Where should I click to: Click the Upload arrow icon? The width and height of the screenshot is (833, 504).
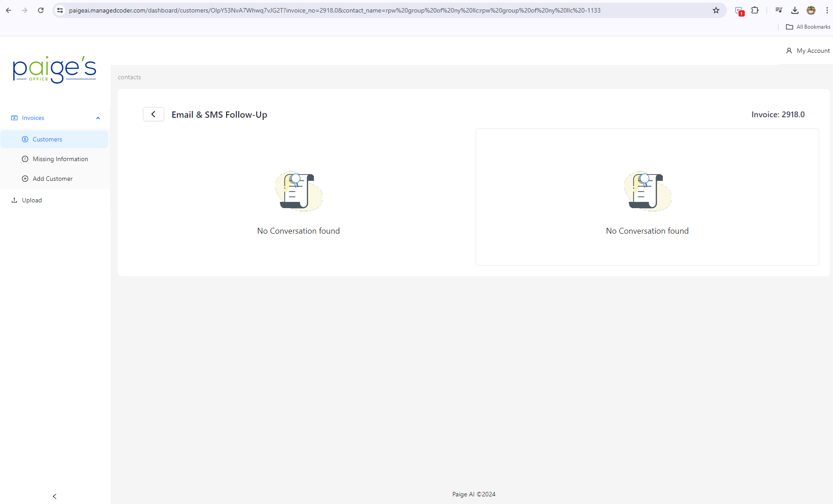[x=14, y=200]
